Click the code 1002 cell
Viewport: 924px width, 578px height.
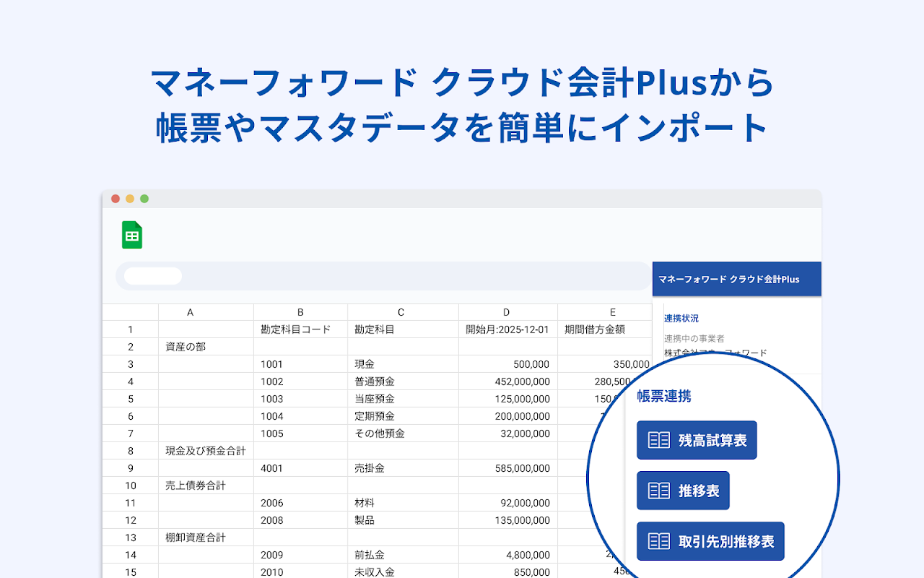pos(300,381)
